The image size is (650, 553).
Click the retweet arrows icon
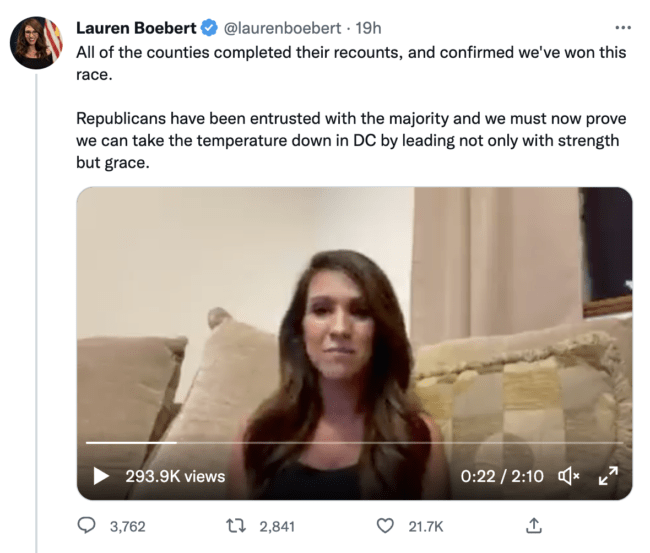[238, 525]
